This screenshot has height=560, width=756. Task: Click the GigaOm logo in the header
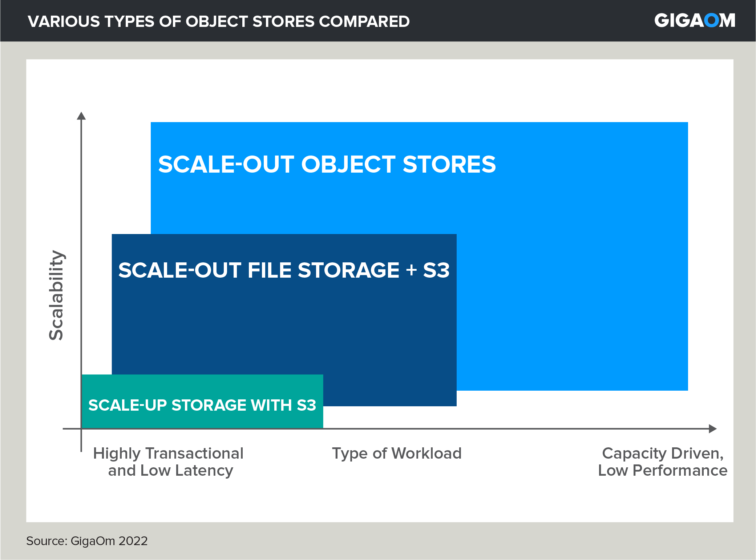[694, 20]
